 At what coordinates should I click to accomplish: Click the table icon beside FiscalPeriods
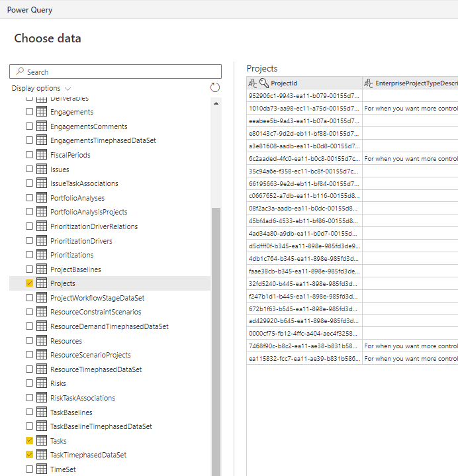pyautogui.click(x=42, y=154)
